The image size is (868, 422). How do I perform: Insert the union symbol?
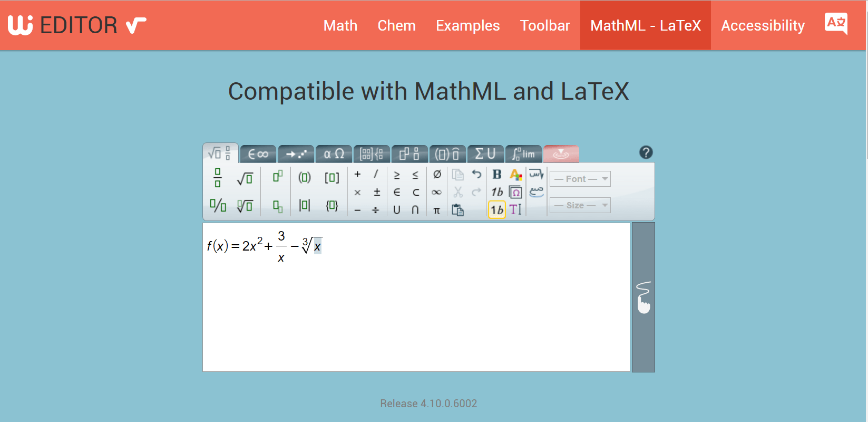tap(397, 210)
